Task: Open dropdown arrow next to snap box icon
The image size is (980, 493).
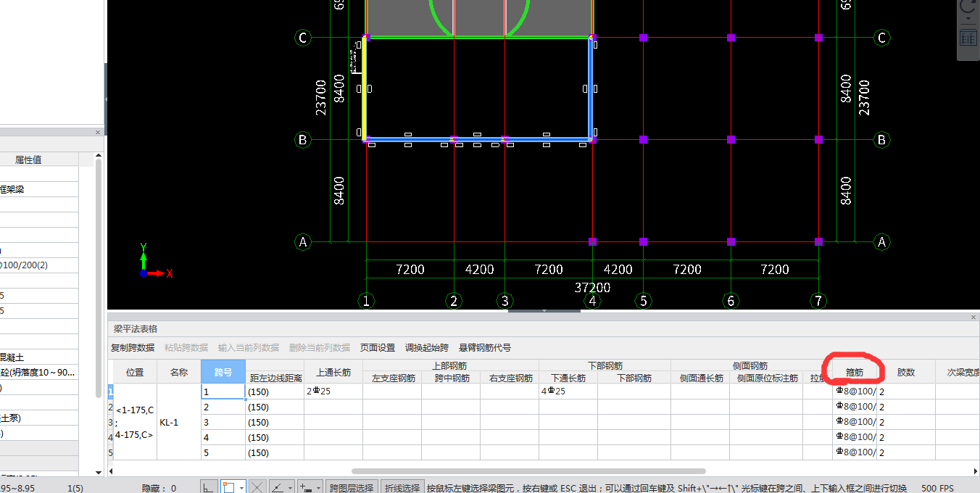Action: pyautogui.click(x=241, y=488)
